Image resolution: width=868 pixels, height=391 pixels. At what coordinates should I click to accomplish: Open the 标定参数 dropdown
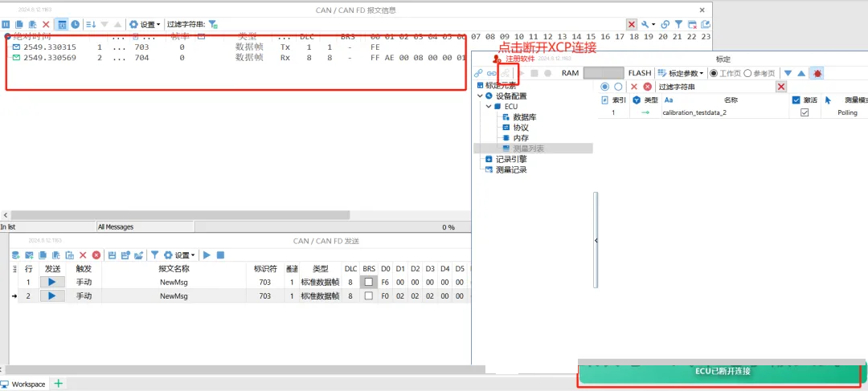click(x=682, y=73)
